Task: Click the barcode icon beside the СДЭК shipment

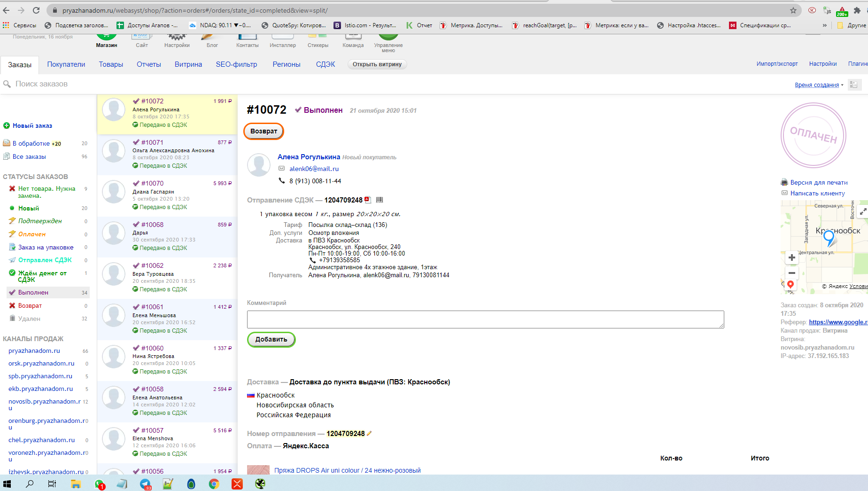Action: click(x=380, y=200)
